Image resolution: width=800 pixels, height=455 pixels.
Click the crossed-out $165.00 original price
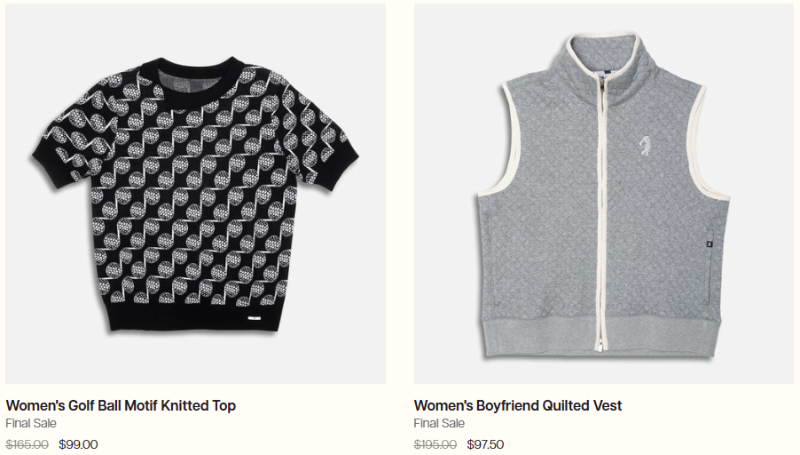tap(27, 444)
